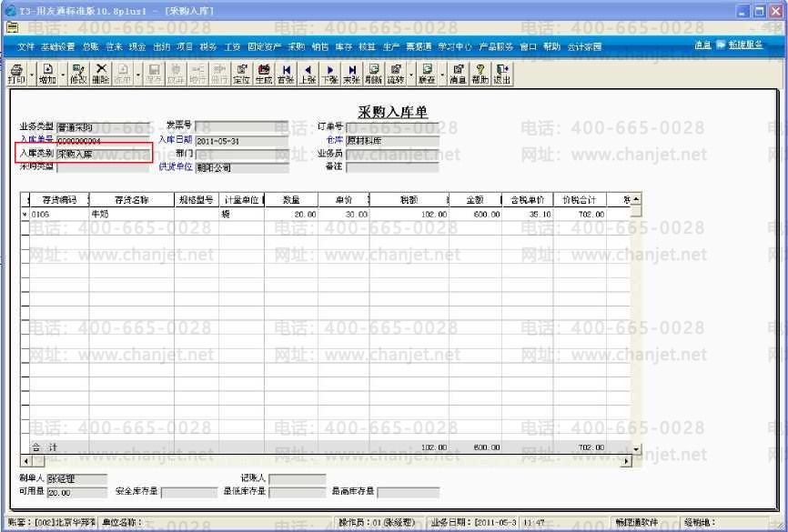Click the 供货单位 blue label

click(176, 166)
